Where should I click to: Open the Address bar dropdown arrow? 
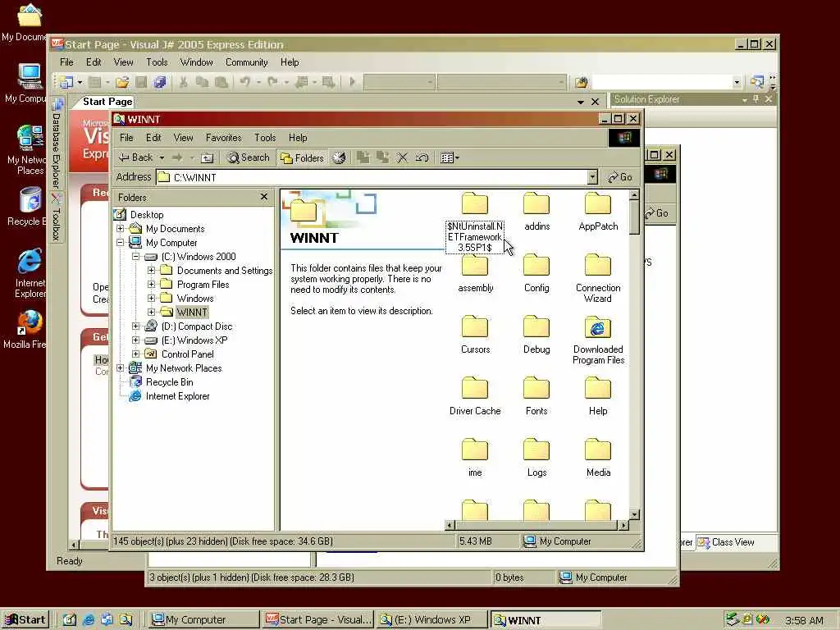[x=592, y=177]
